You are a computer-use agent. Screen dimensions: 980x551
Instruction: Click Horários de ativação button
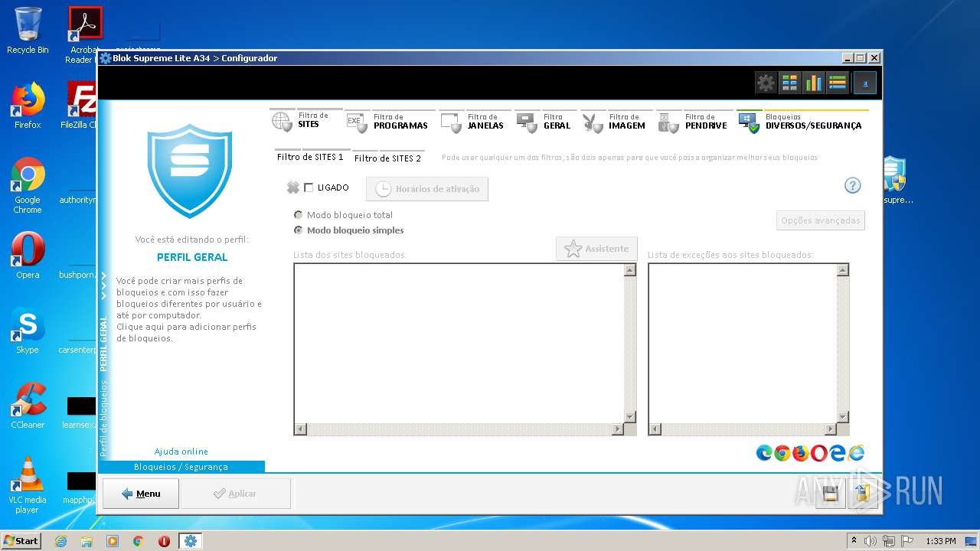[427, 189]
